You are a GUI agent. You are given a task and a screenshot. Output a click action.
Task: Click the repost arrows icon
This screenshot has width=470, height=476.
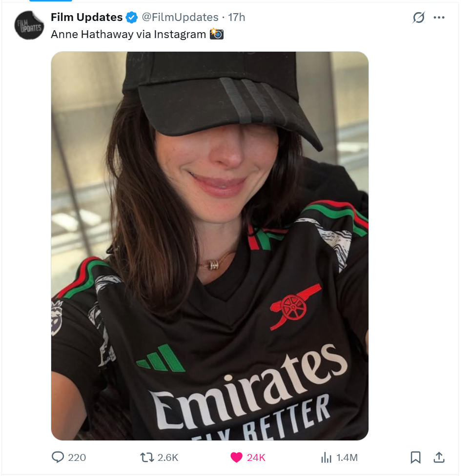(147, 457)
